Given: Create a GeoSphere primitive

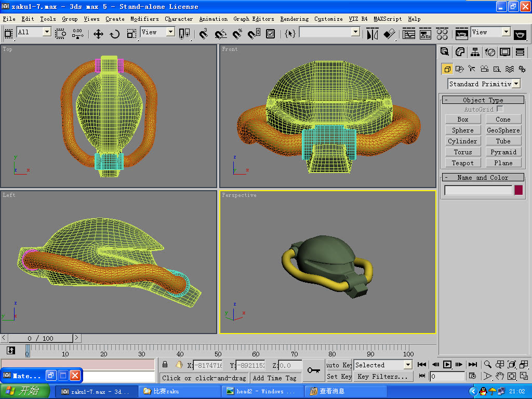Looking at the screenshot, I should tap(503, 130).
